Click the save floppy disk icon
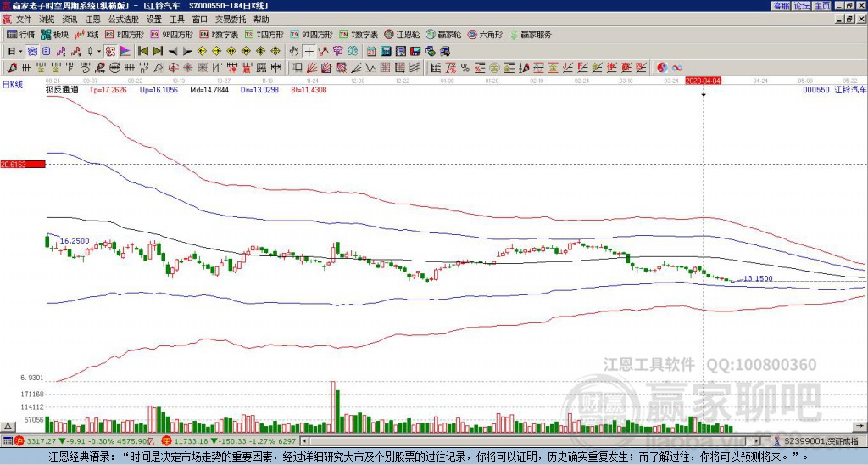The height and width of the screenshot is (465, 868). click(415, 52)
